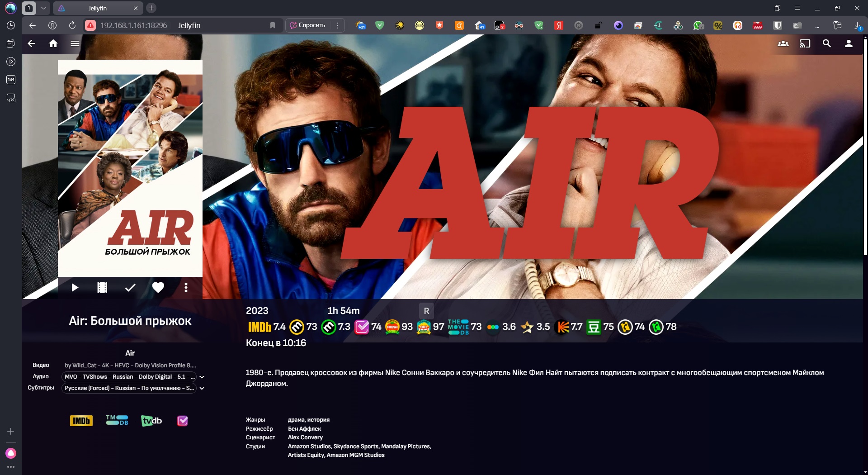Open the browser main menu
868x475 pixels.
797,8
